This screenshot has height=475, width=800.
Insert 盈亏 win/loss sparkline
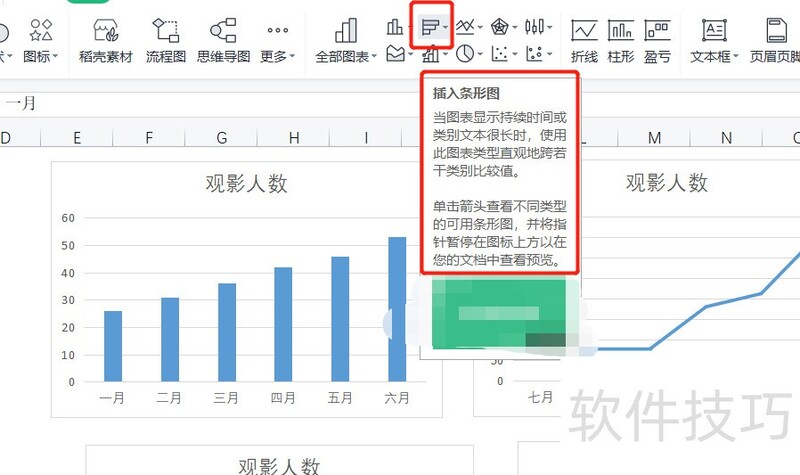(x=657, y=41)
